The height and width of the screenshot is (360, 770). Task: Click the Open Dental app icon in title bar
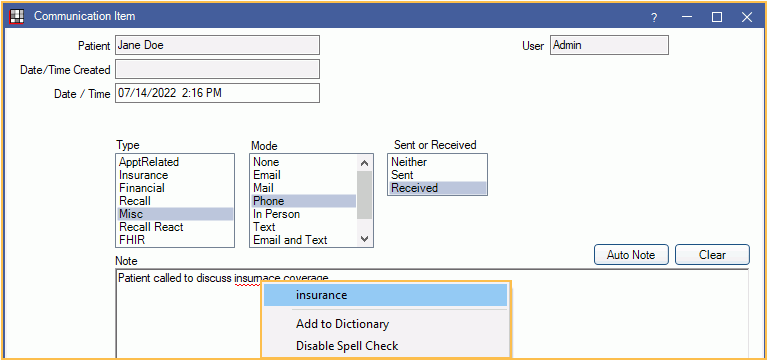click(17, 17)
